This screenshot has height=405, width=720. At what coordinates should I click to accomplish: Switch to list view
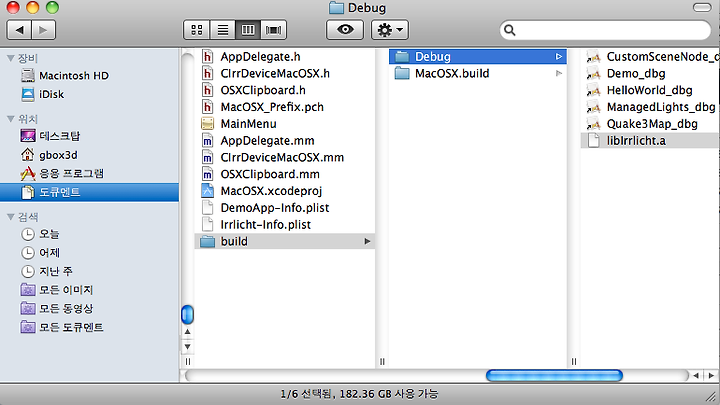222,30
